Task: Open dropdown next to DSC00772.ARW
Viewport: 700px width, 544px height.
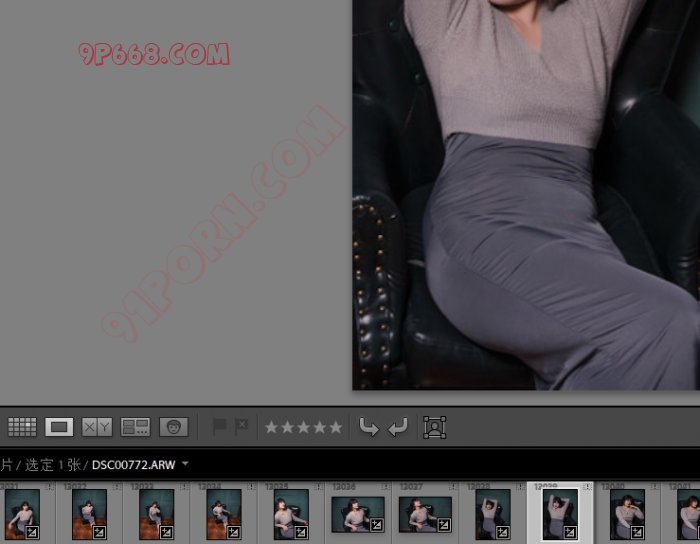Action: (185, 464)
